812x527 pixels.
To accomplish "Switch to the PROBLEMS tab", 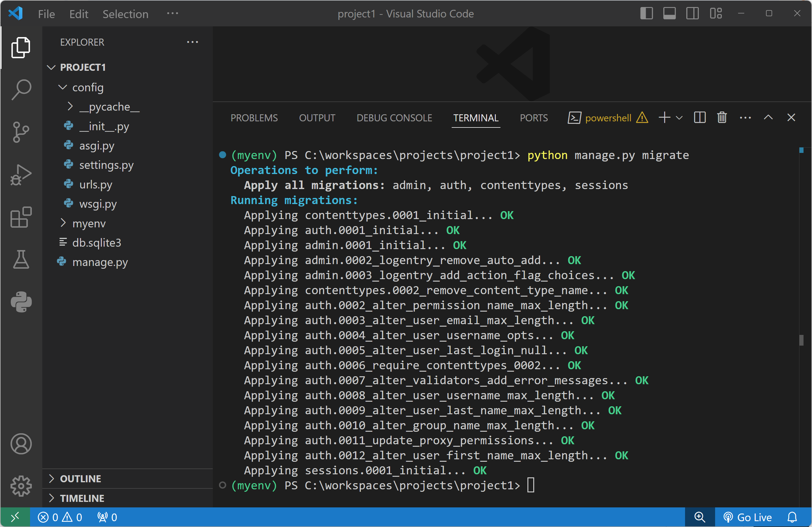I will coord(254,118).
